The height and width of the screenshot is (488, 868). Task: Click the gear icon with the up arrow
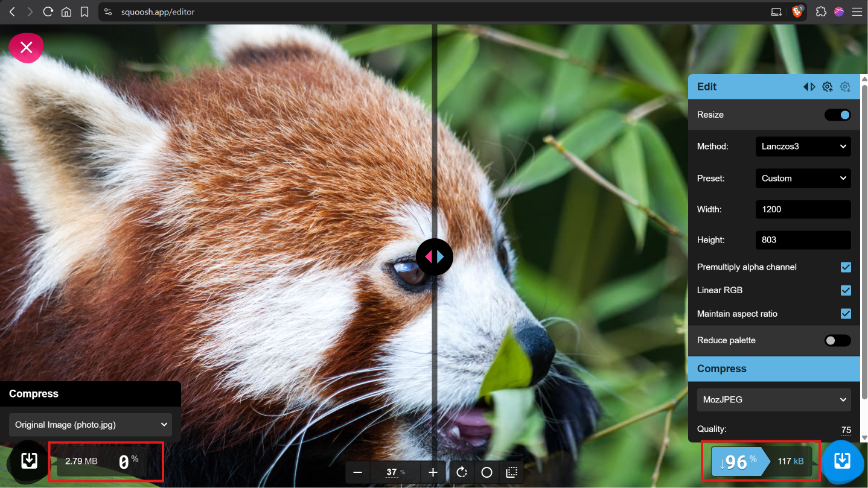click(x=828, y=87)
